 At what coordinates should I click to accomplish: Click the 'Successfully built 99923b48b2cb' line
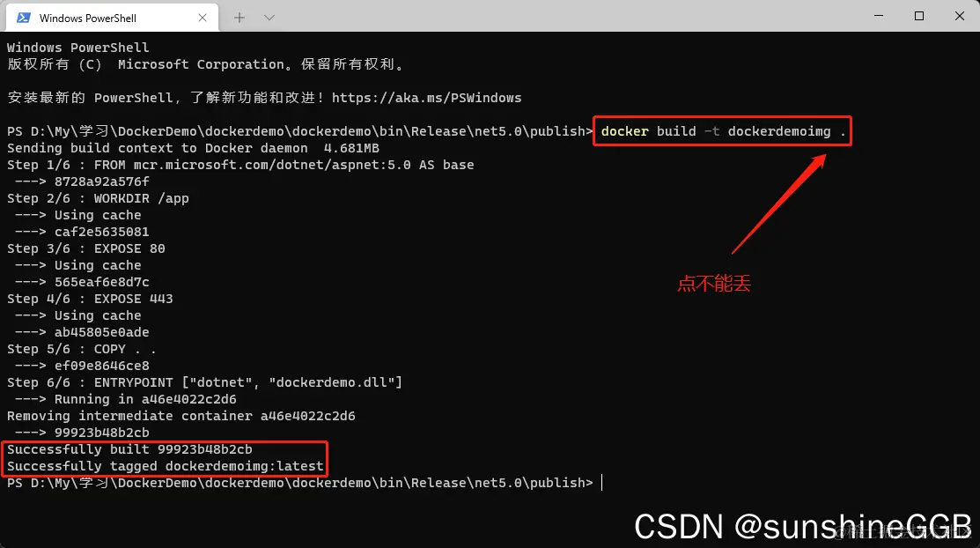130,449
